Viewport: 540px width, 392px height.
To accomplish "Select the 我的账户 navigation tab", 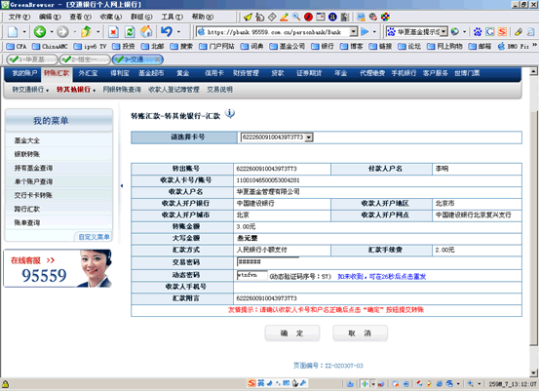I will click(24, 73).
